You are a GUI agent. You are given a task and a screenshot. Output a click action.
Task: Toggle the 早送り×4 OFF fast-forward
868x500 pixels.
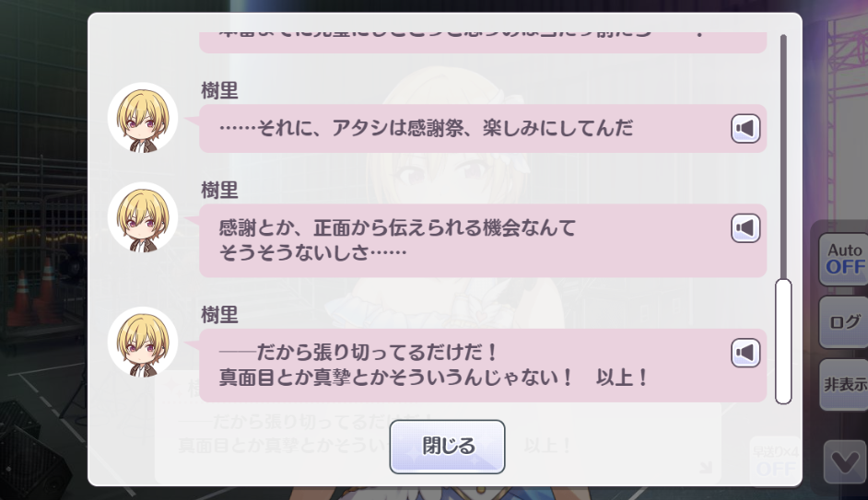[776, 460]
